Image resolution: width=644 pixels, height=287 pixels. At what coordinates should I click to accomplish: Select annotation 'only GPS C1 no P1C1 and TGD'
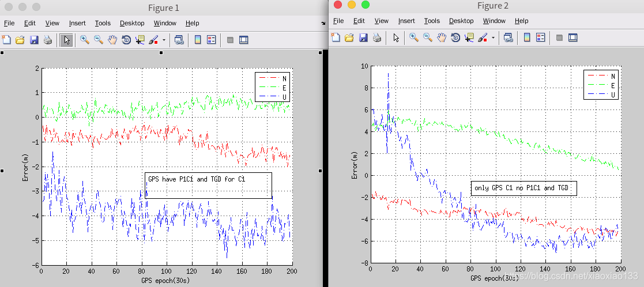coord(524,188)
